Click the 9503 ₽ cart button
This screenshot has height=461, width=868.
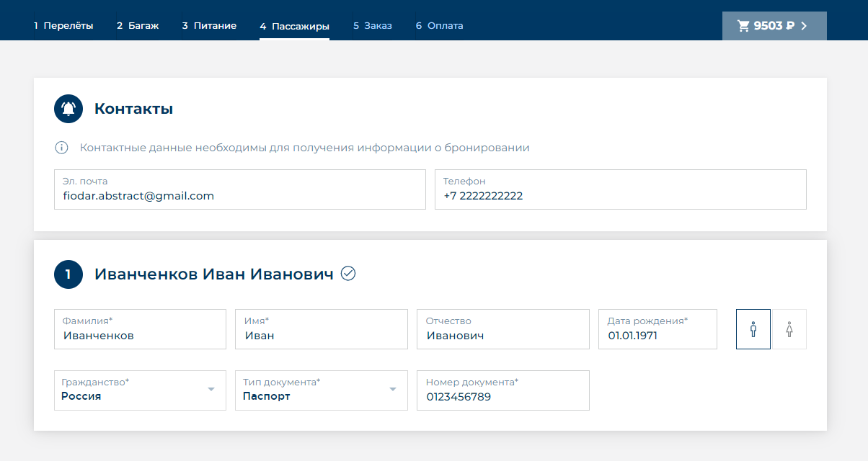pos(774,26)
